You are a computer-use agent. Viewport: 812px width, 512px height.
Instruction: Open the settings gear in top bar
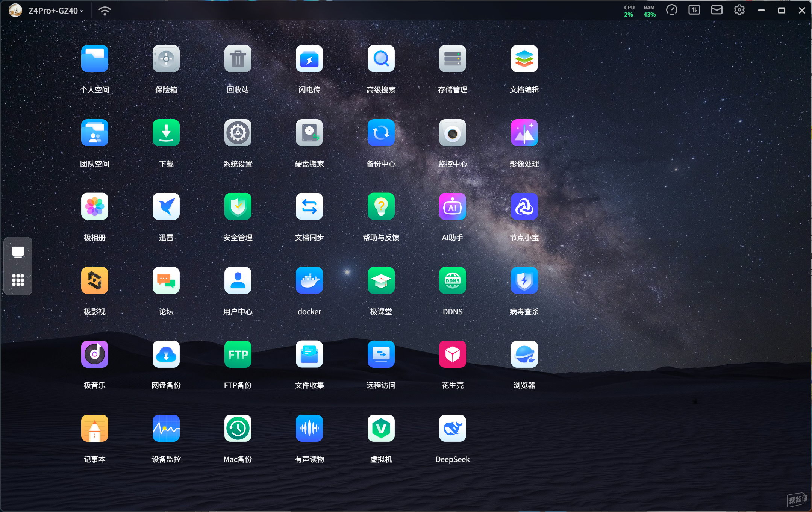(x=739, y=10)
